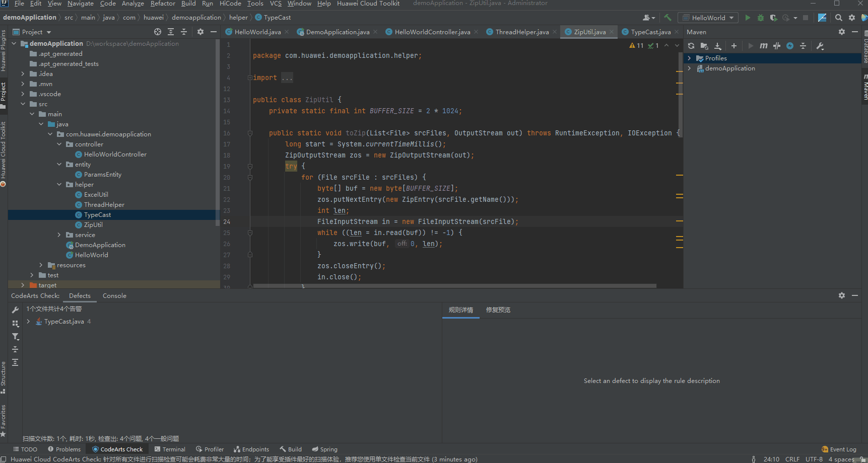Debug the HelloWorld configuration
The height and width of the screenshot is (463, 868).
(x=760, y=17)
